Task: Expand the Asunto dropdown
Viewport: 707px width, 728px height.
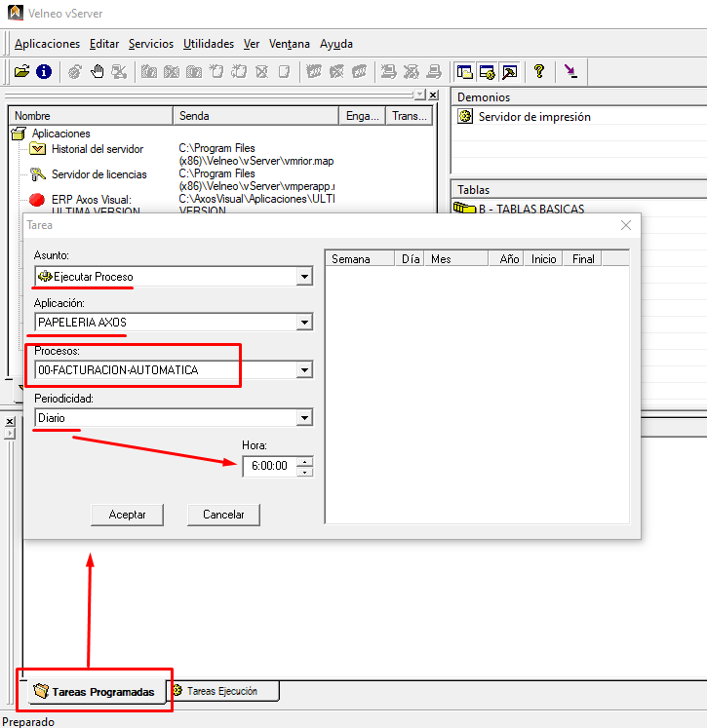Action: pos(304,277)
